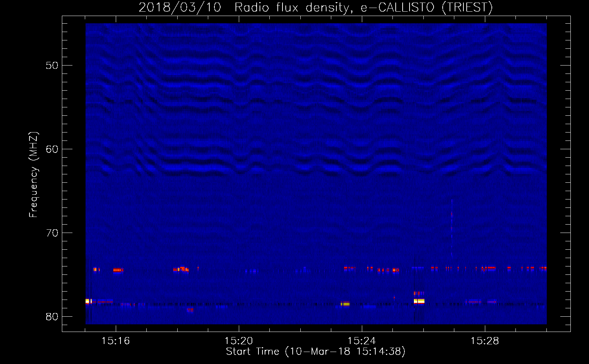Click the olive-yellow burst near 15:23:30 at 78.5 MHz

tap(345, 304)
